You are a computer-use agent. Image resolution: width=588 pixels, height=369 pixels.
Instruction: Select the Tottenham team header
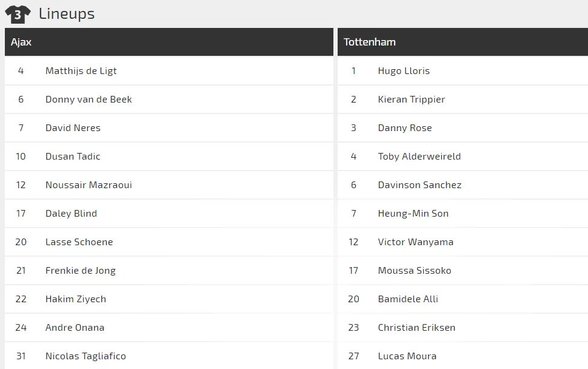(x=369, y=42)
